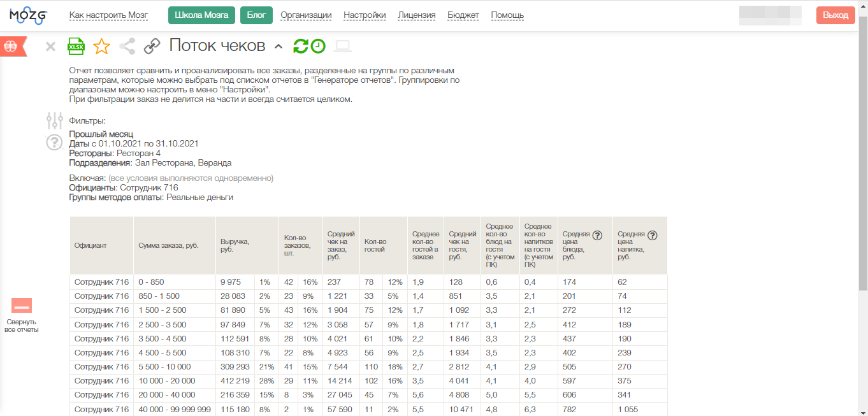The width and height of the screenshot is (868, 416).
Task: Refresh report with green arrows icon
Action: click(300, 46)
